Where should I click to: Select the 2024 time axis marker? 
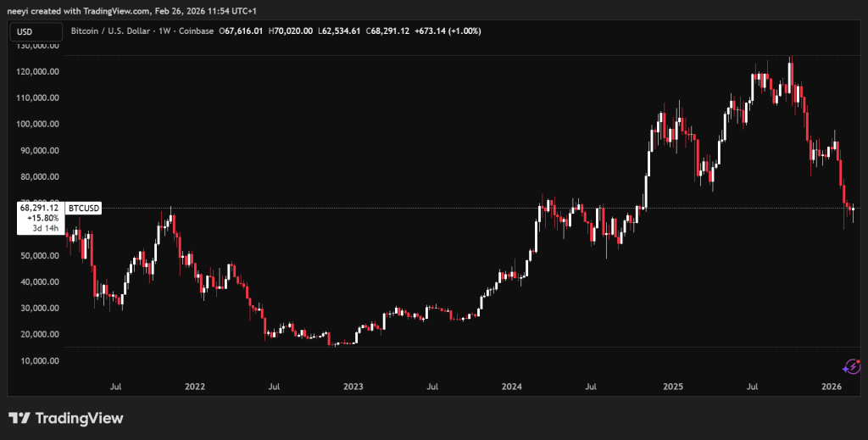click(512, 387)
